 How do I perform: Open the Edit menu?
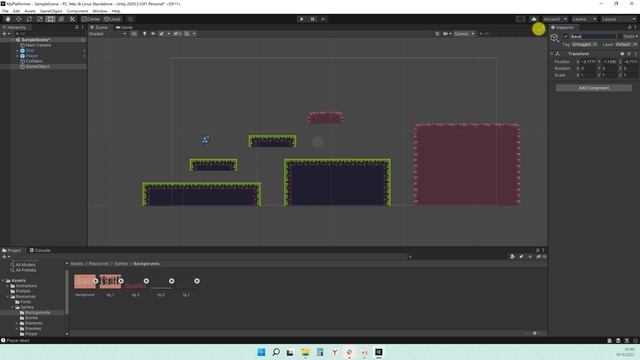[x=16, y=11]
